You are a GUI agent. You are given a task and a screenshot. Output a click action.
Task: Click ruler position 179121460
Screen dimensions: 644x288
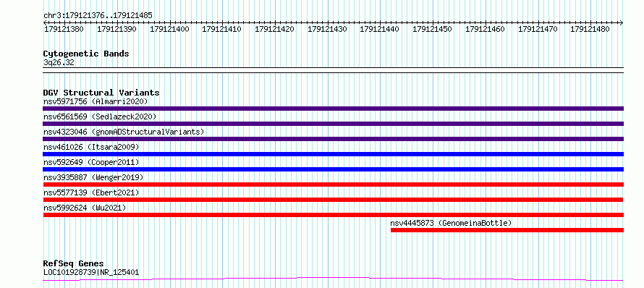(485, 29)
